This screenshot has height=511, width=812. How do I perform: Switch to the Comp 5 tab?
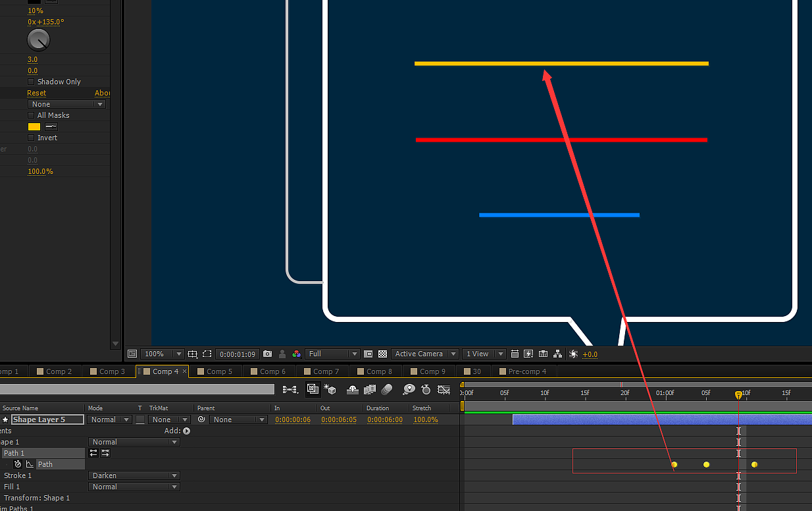pyautogui.click(x=215, y=371)
